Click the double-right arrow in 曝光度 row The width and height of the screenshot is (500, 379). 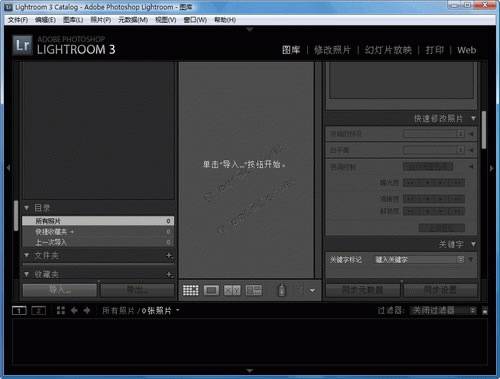(x=457, y=183)
